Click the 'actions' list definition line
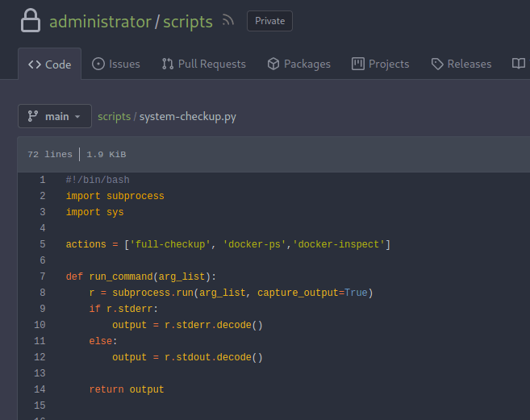The image size is (530, 420). [x=228, y=244]
